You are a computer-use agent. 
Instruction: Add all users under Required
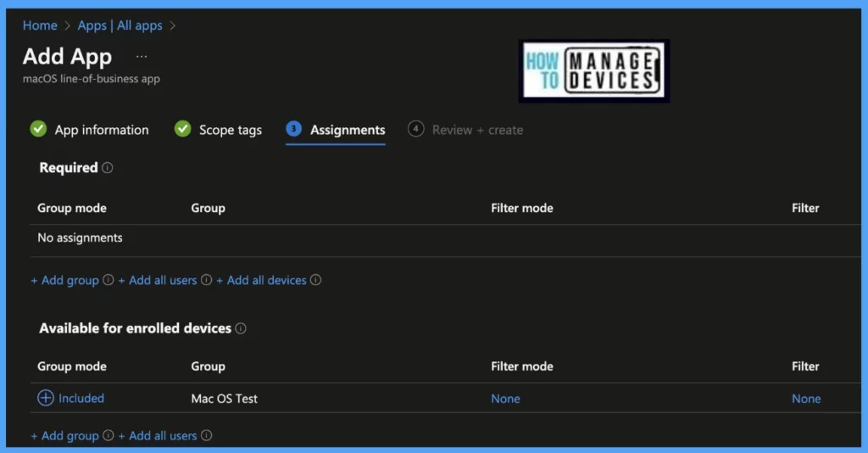(x=158, y=281)
